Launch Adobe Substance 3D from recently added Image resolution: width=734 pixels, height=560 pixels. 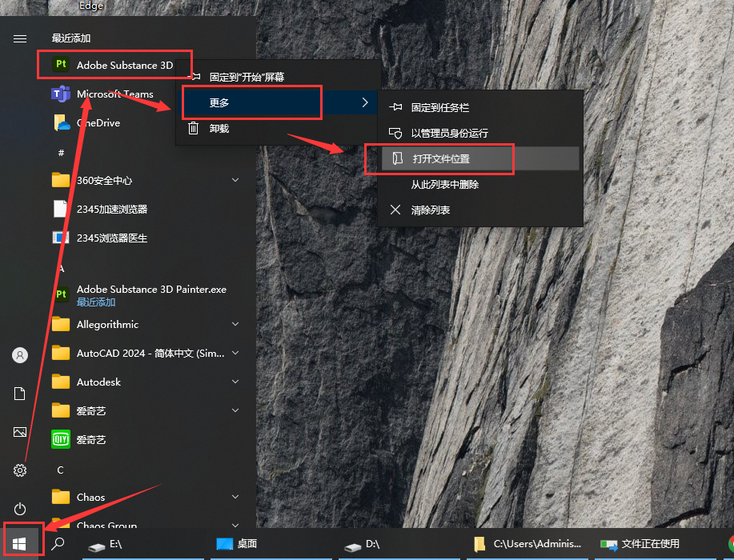(x=112, y=65)
